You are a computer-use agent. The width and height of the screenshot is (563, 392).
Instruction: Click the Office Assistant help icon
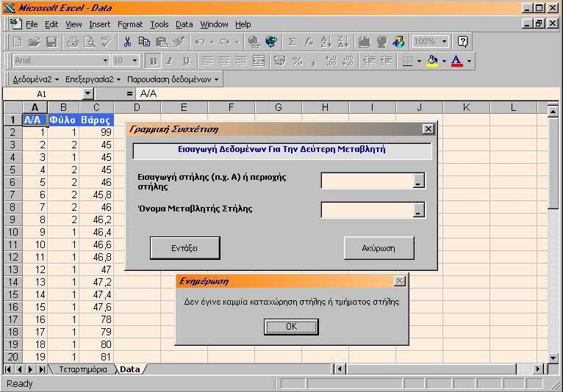462,42
